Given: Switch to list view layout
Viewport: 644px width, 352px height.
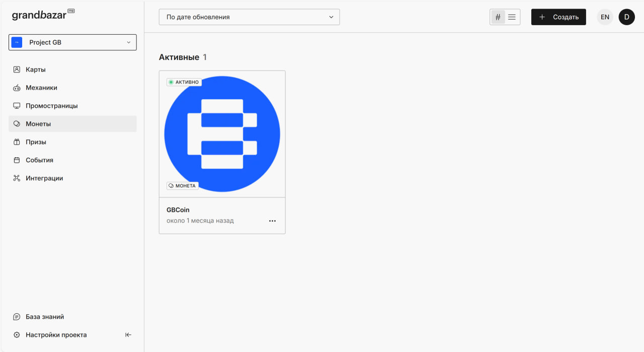Looking at the screenshot, I should pos(512,17).
